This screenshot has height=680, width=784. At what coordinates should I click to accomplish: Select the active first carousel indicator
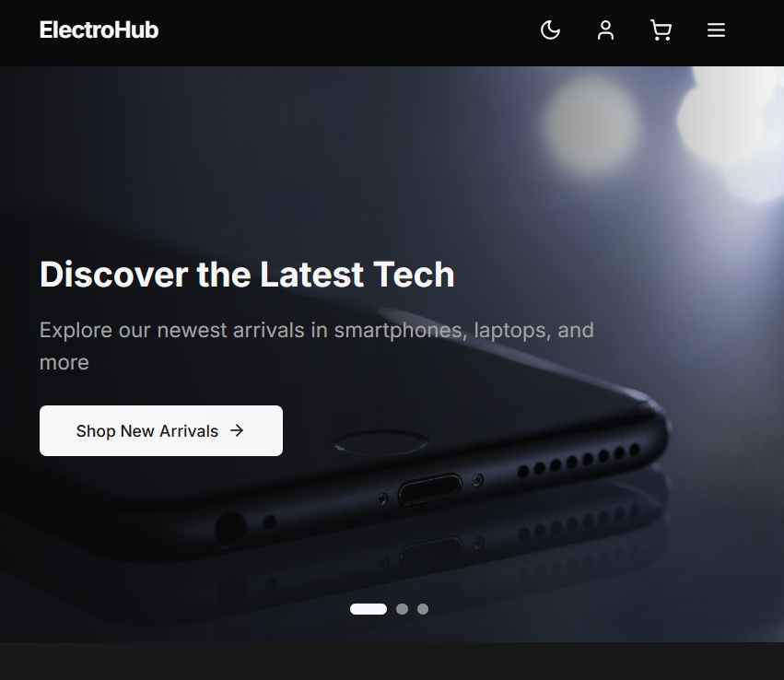(369, 609)
